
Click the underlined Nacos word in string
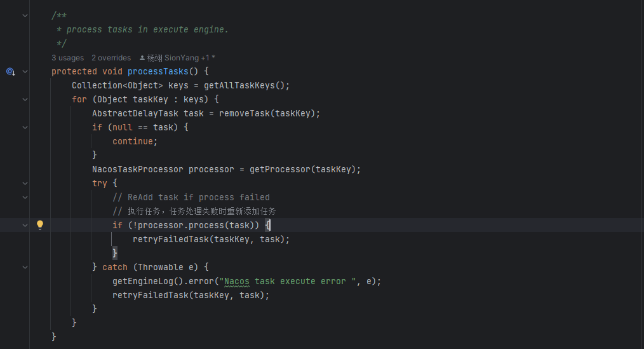236,282
